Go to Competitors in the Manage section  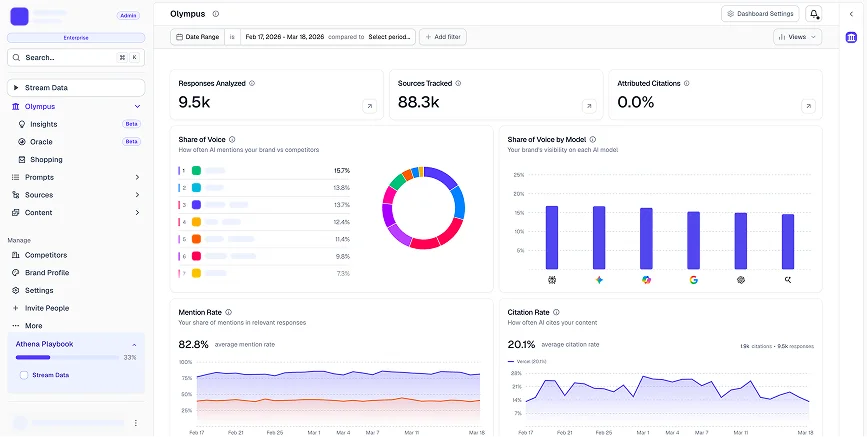coord(45,255)
